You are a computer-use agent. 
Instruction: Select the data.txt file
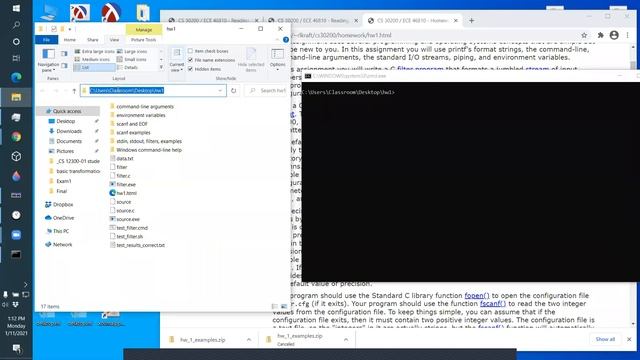(124, 158)
